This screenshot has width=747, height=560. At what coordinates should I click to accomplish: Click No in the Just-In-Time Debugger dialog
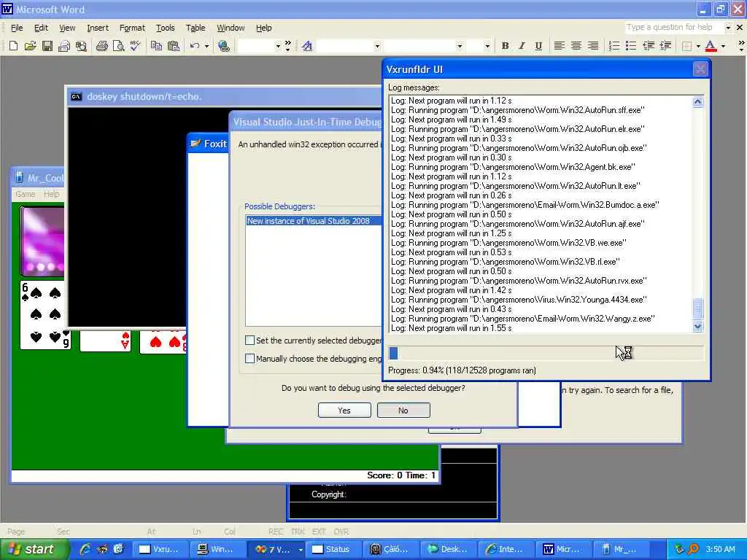(403, 410)
